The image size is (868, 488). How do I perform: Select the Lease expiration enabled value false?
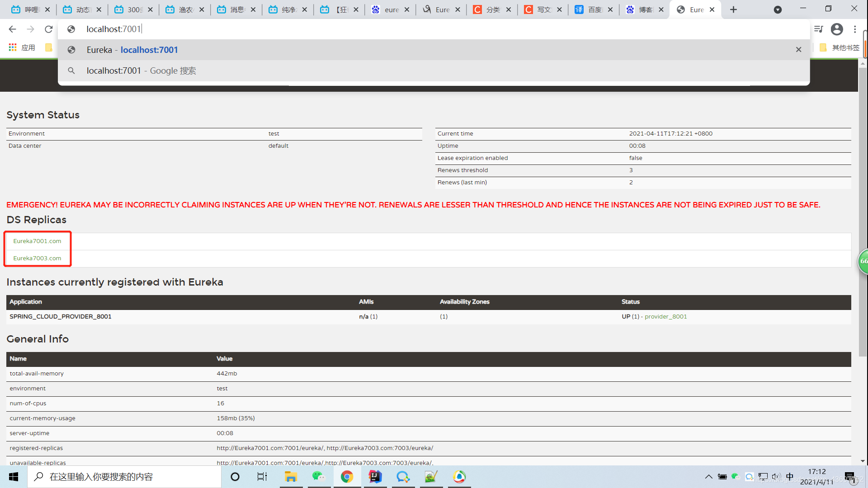635,158
